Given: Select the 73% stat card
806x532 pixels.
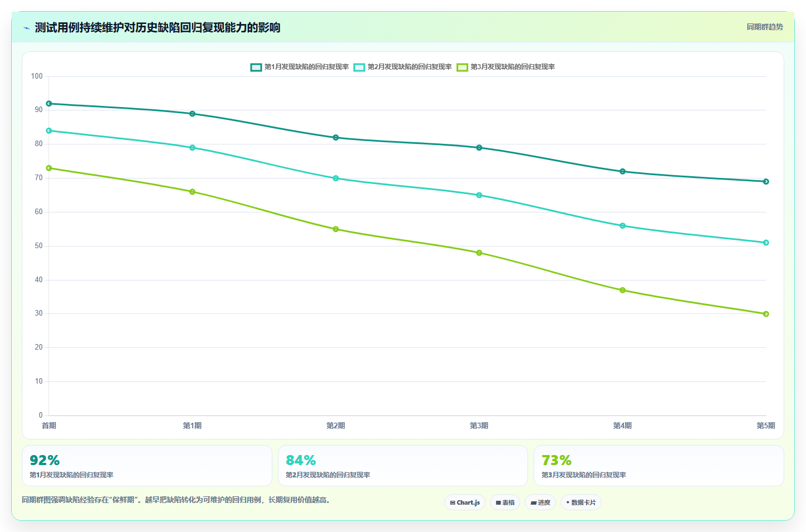Looking at the screenshot, I should [659, 466].
